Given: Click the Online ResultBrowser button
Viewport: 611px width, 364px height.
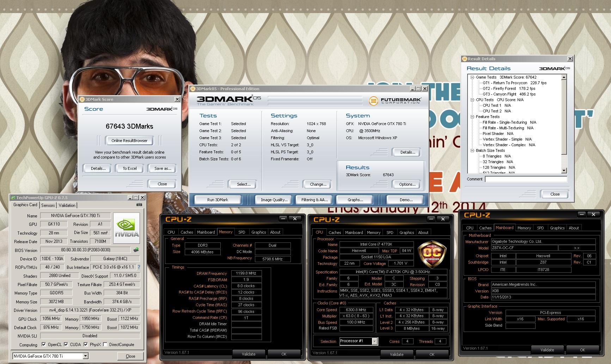Looking at the screenshot, I should tap(129, 141).
